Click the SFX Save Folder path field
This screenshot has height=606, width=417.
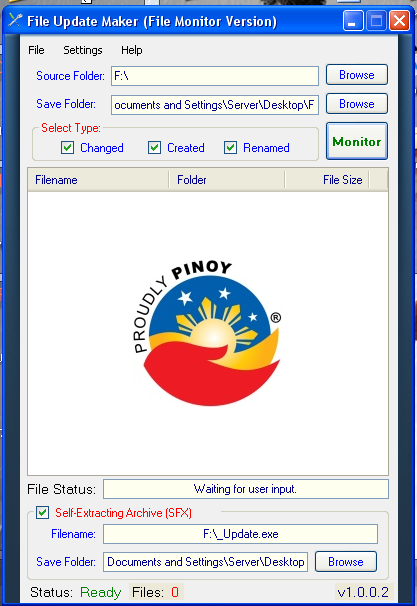tap(206, 562)
